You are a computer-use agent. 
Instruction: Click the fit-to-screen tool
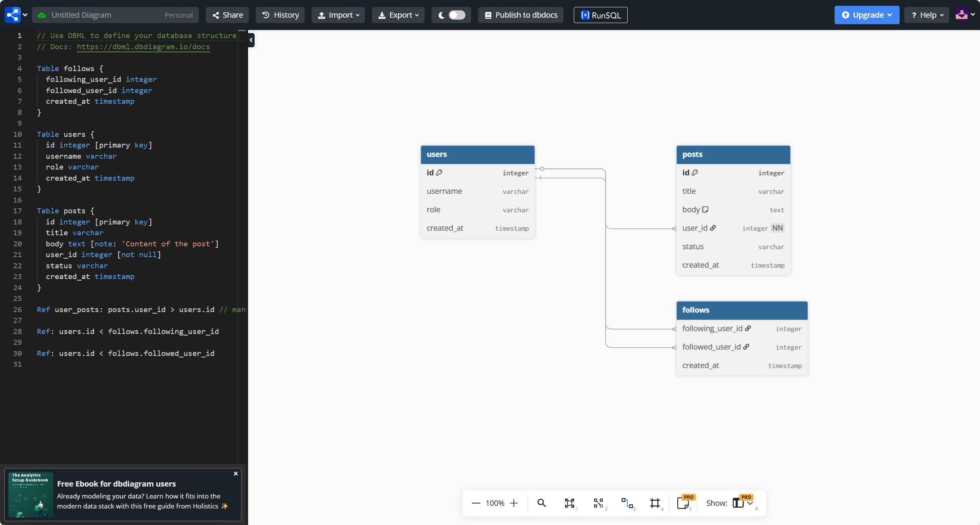(x=570, y=503)
